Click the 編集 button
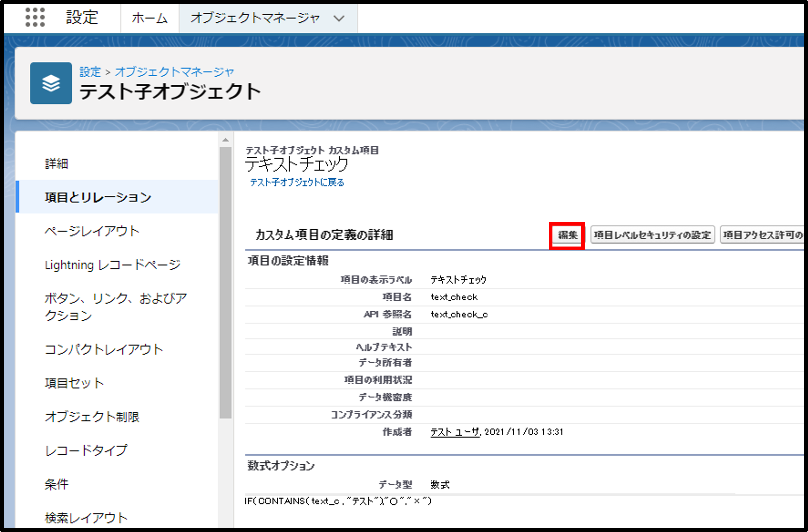This screenshot has height=532, width=808. tap(567, 235)
